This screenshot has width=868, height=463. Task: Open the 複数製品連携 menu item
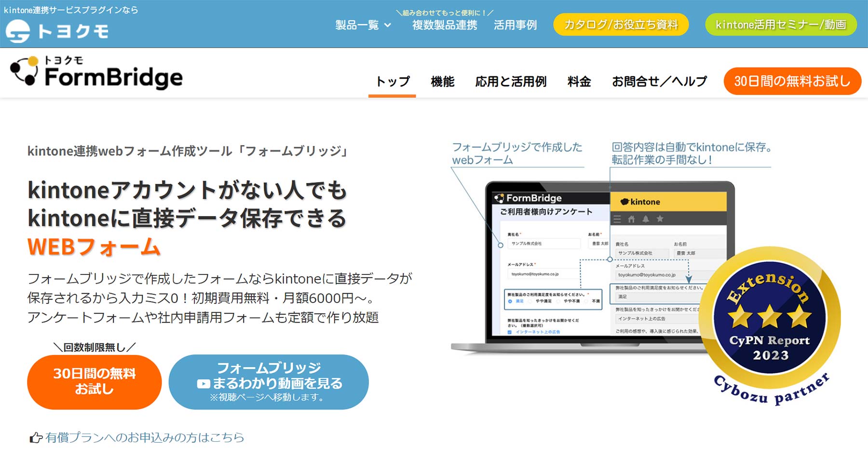[445, 25]
